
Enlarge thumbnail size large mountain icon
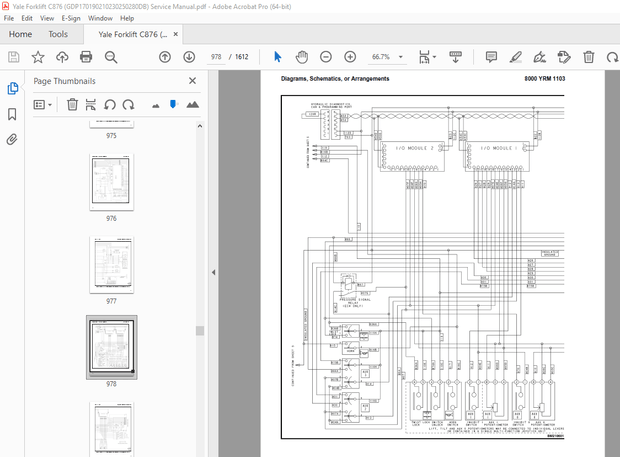[193, 104]
